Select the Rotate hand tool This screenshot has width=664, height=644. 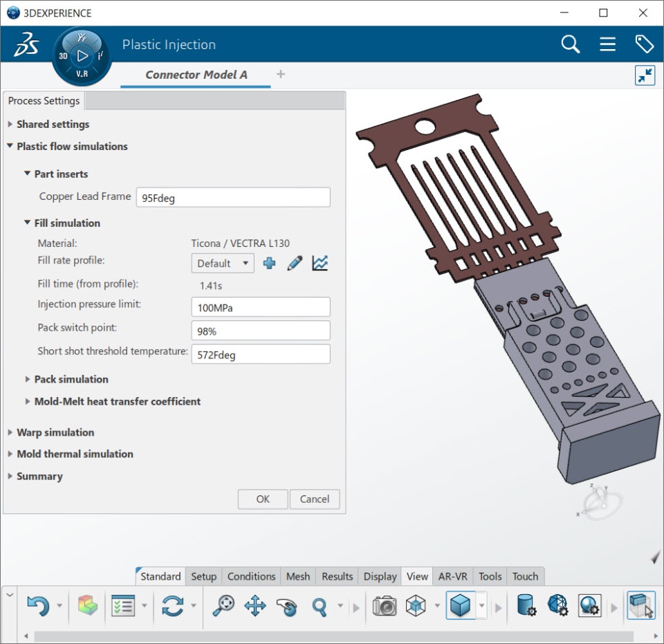click(x=286, y=607)
